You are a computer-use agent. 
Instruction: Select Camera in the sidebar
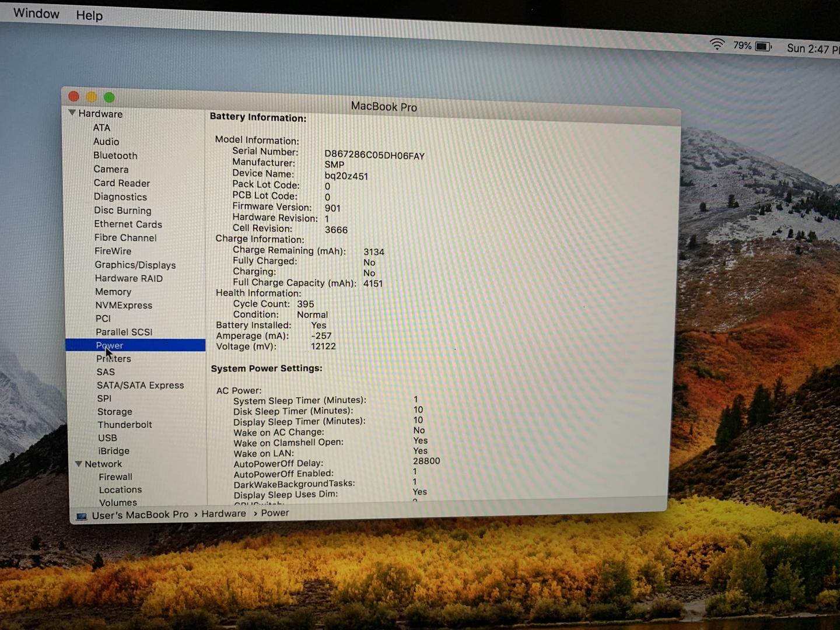(111, 169)
